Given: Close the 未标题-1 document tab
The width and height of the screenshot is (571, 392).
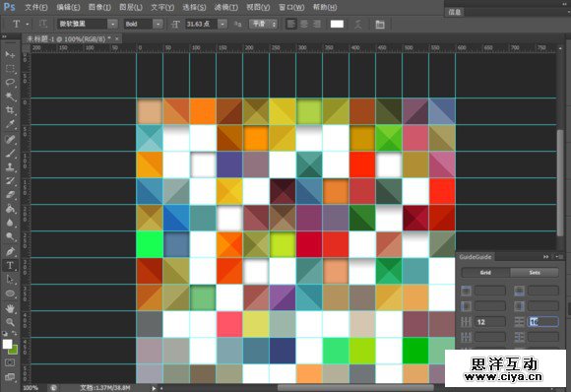Looking at the screenshot, I should 117,38.
